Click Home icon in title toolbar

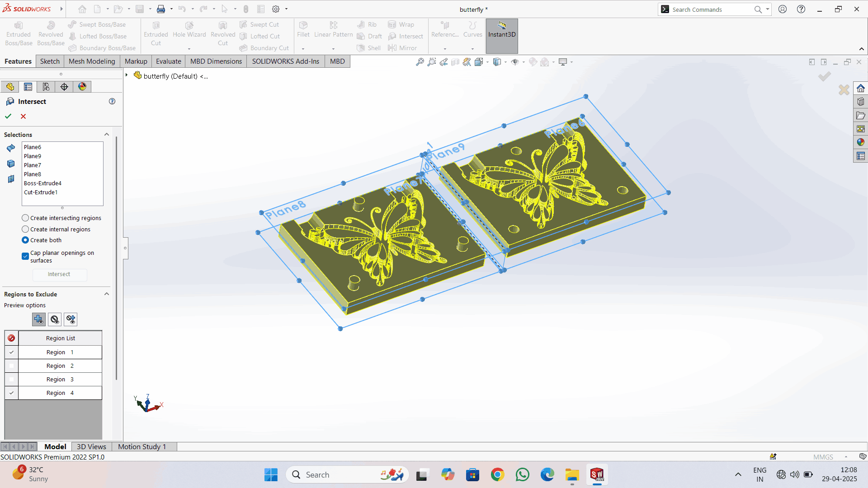[82, 9]
